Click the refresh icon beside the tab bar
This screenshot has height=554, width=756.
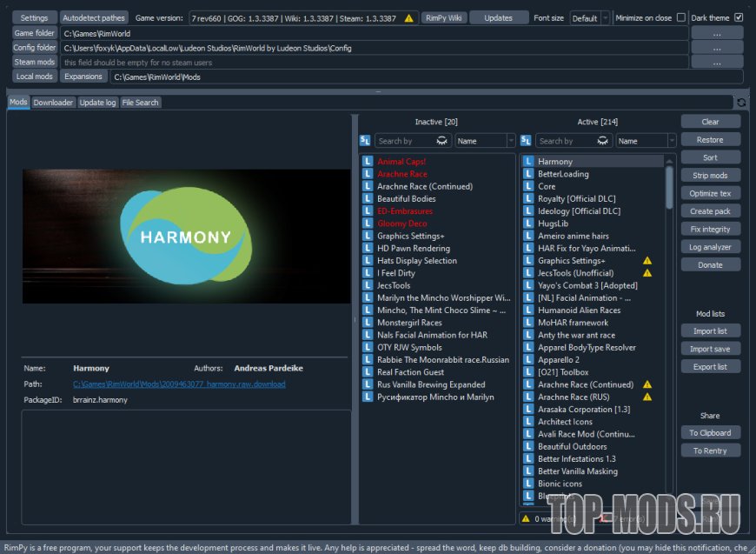point(740,103)
